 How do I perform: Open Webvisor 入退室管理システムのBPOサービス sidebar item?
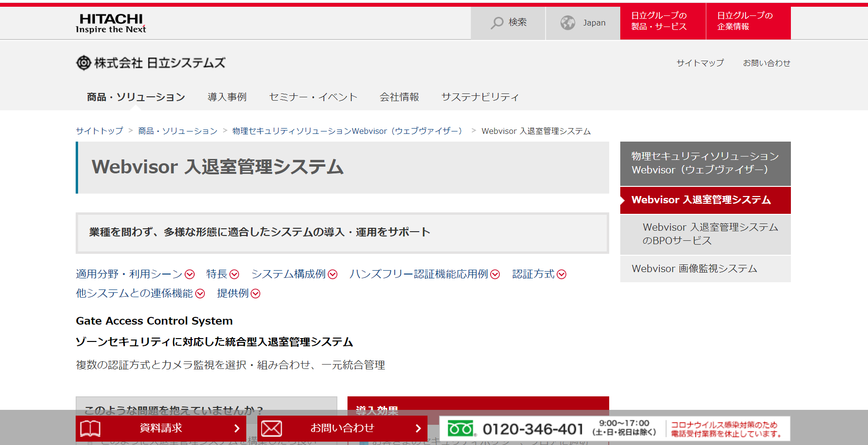(x=705, y=234)
